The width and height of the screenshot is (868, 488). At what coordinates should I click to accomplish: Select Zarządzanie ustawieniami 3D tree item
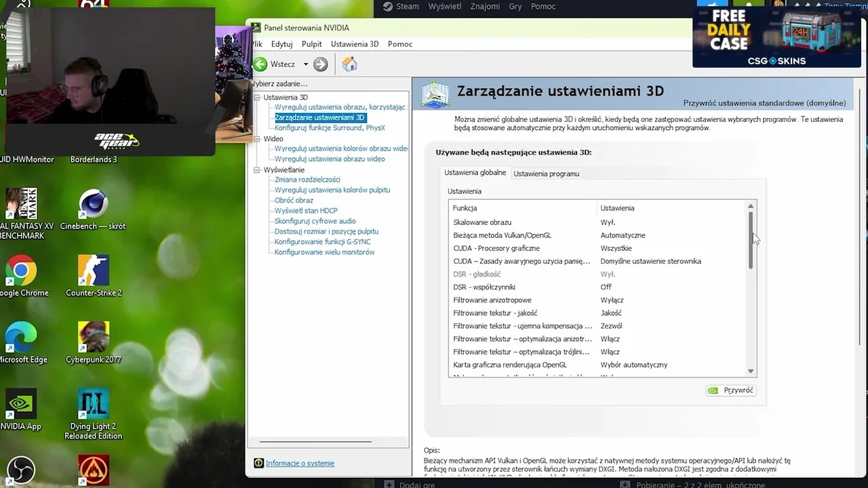coord(319,117)
